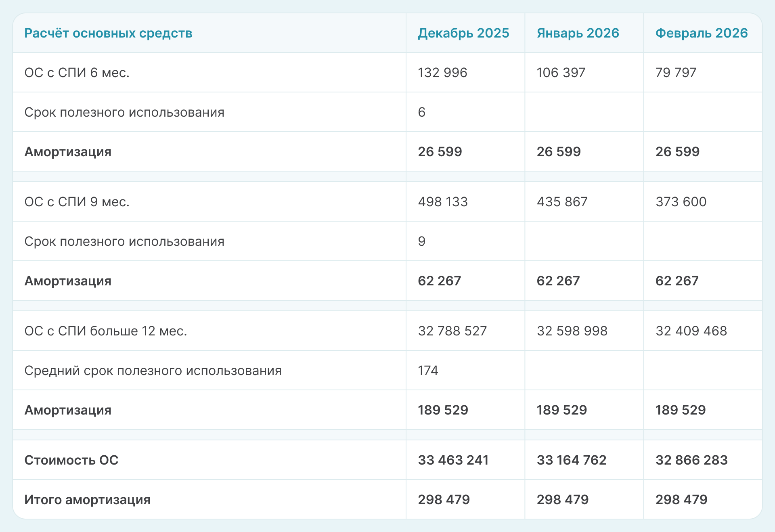Click the January total 33 164 762
The image size is (775, 532).
pos(572,460)
